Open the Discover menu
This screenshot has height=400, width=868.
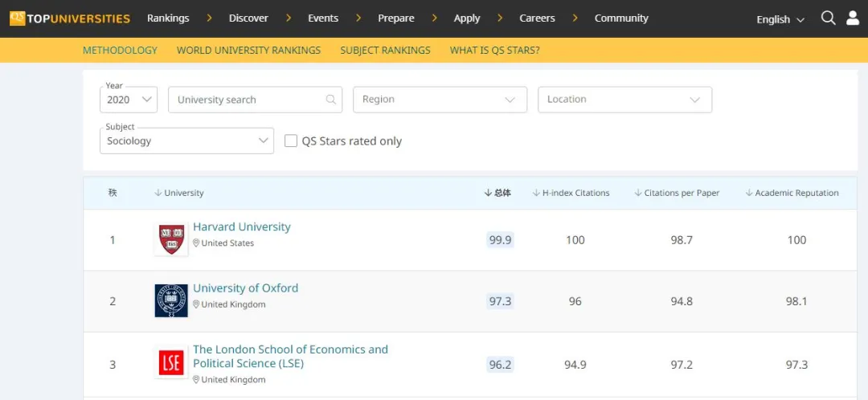point(248,18)
